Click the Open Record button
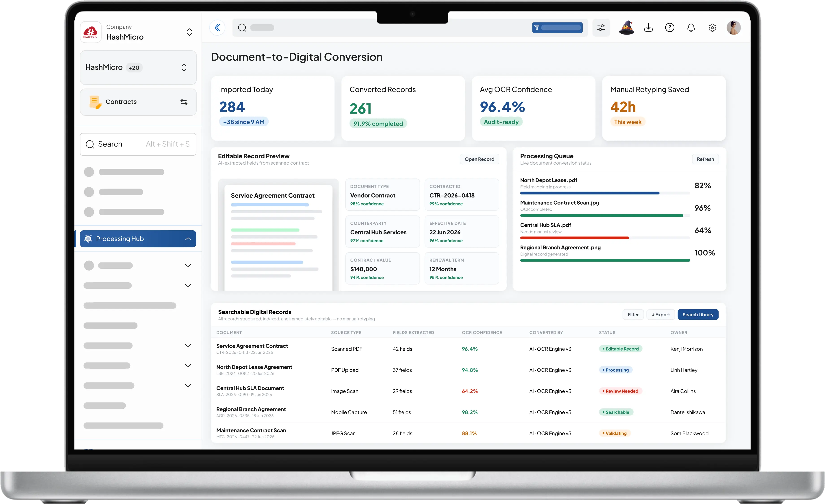Screen dimensions: 825x504 pyautogui.click(x=479, y=159)
